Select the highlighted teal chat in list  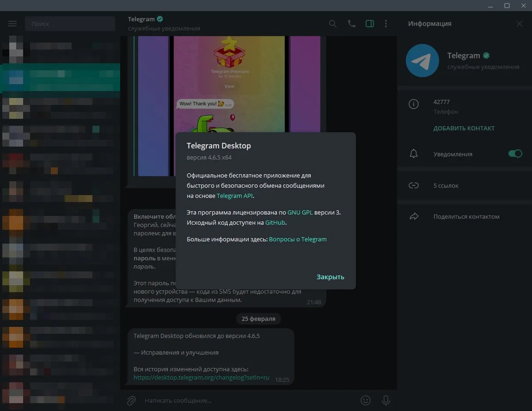coord(61,77)
